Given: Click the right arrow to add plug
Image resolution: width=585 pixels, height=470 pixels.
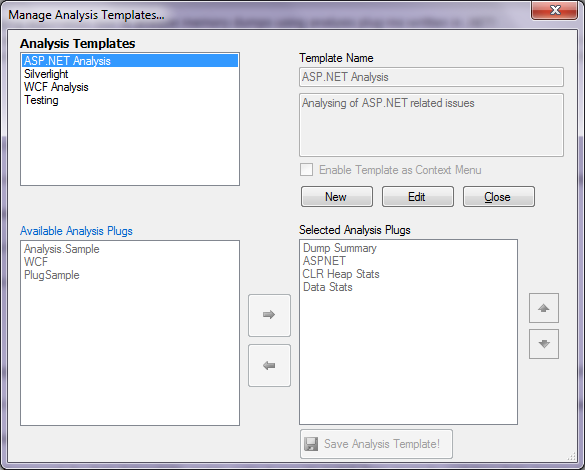Looking at the screenshot, I should (269, 315).
